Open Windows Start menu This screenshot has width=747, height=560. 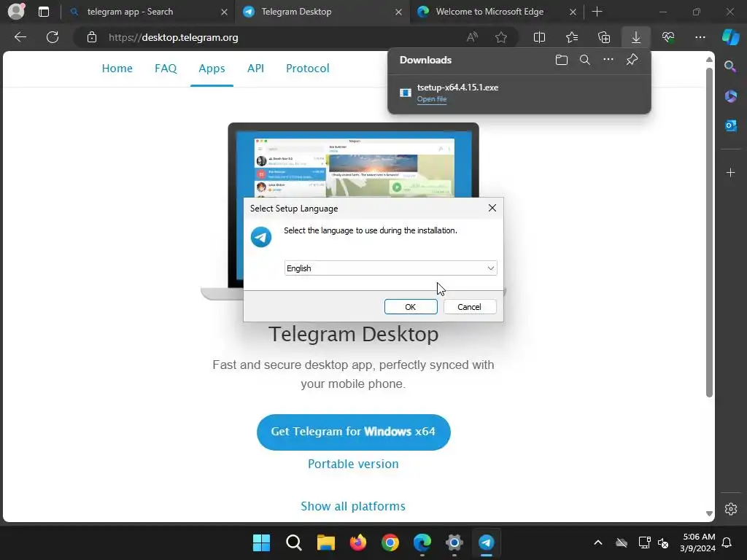click(262, 542)
